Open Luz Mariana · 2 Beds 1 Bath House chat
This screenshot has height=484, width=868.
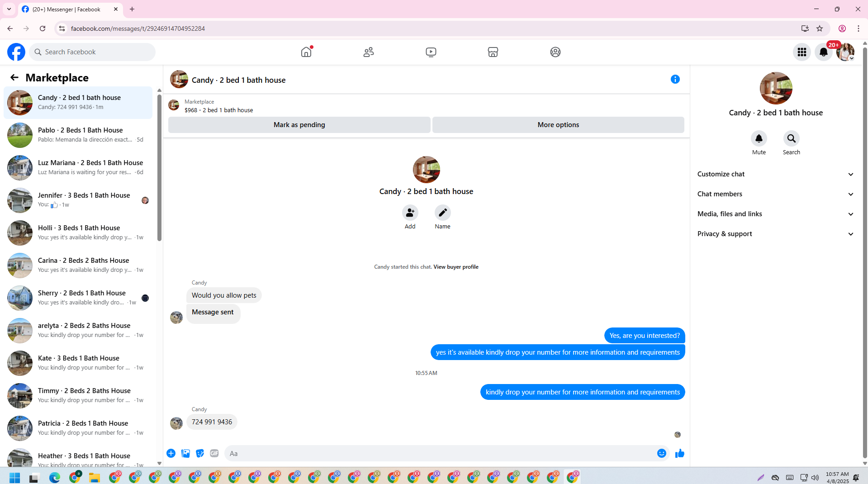pos(78,168)
